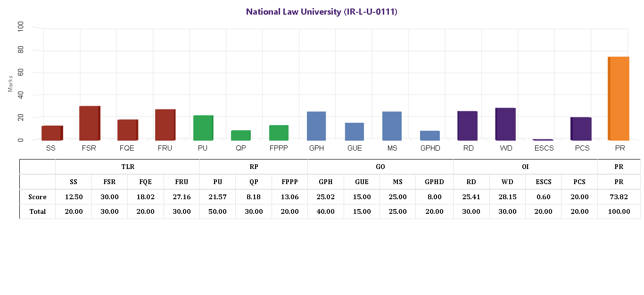Click total cell 100.00 under PR
Viewport: 644px width, 295px height.
pyautogui.click(x=619, y=211)
